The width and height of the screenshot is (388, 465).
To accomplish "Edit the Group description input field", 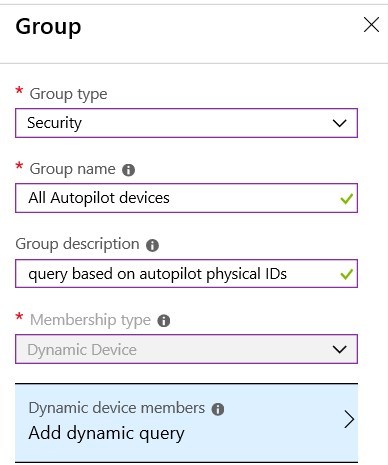I will [x=186, y=274].
